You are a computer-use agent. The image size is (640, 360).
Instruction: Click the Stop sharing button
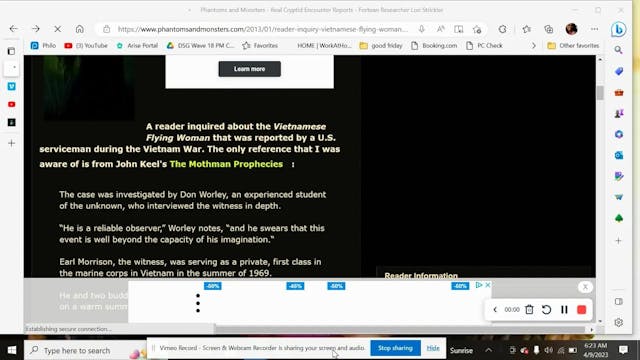click(395, 348)
